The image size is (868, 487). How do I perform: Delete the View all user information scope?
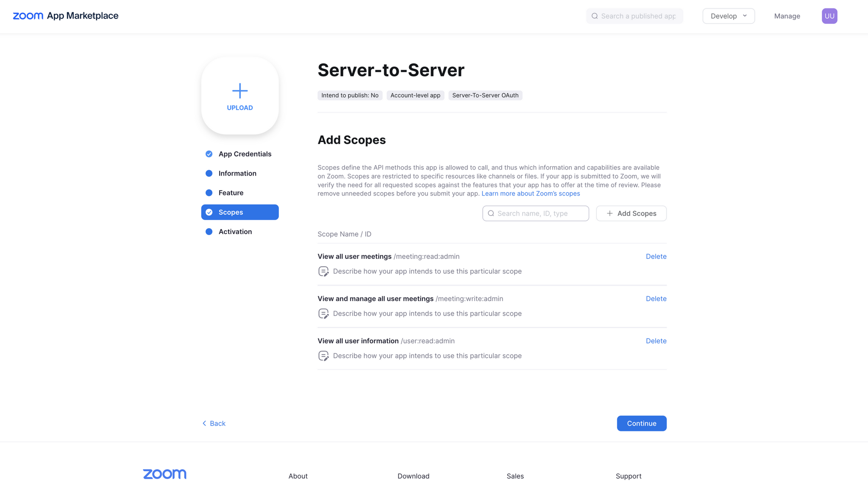pyautogui.click(x=656, y=341)
